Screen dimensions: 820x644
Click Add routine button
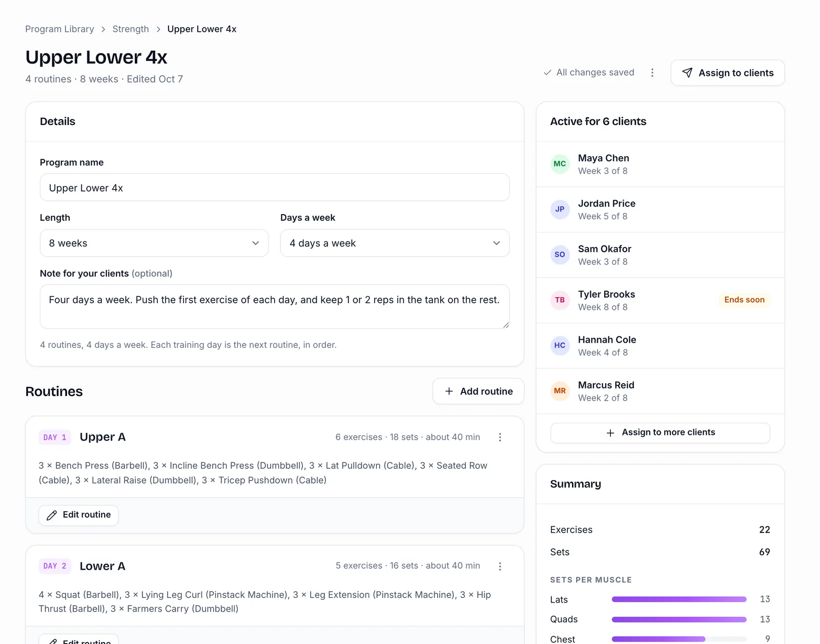tap(478, 391)
